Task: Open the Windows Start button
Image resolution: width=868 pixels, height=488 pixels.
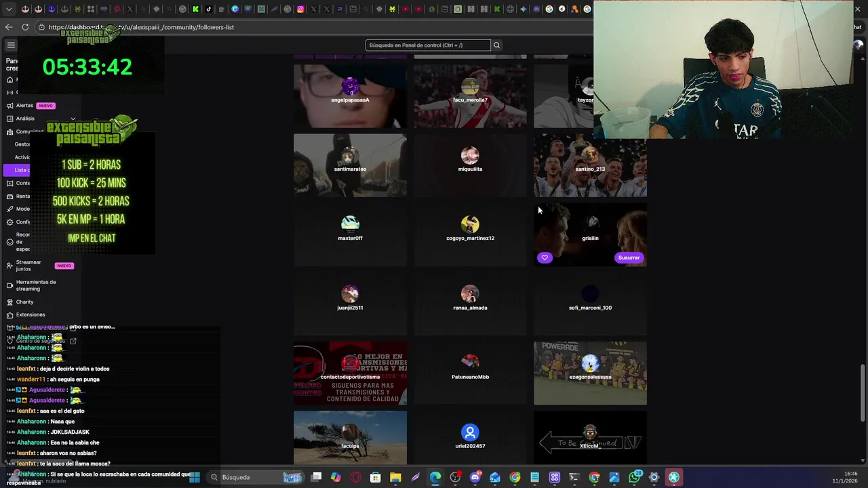Action: 195,477
